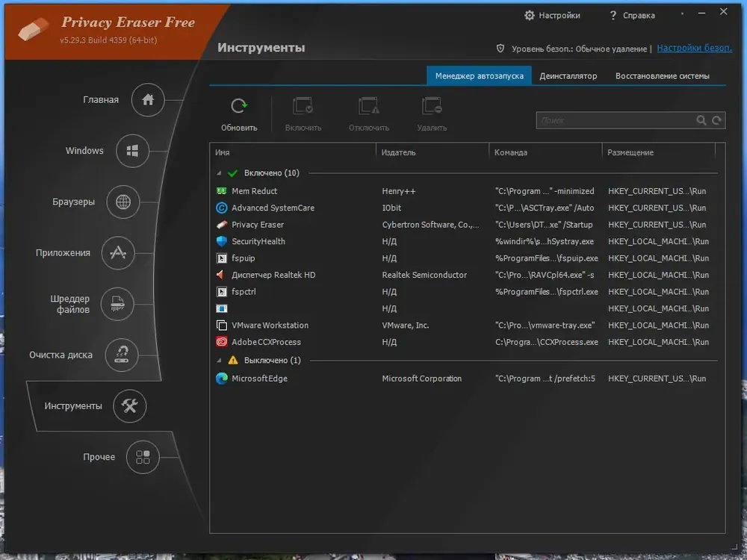Click the AdobeCCXProcess entry icon
The height and width of the screenshot is (560, 747).
coord(222,342)
